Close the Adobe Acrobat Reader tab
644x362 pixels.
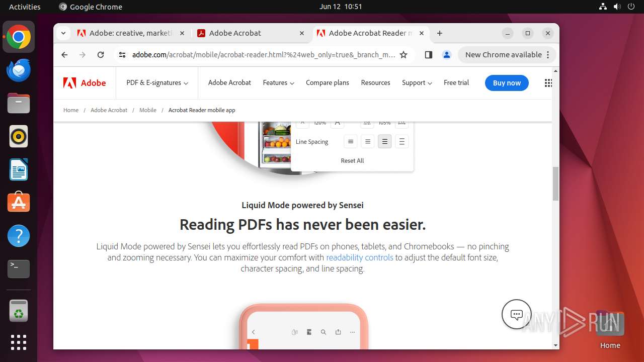[x=422, y=33]
